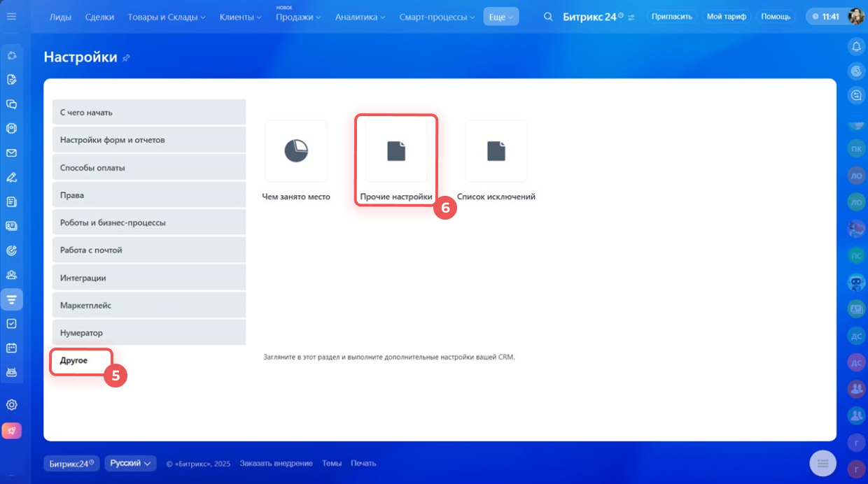Open the 'Прочие настройки' tile
The height and width of the screenshot is (484, 868).
click(x=396, y=152)
